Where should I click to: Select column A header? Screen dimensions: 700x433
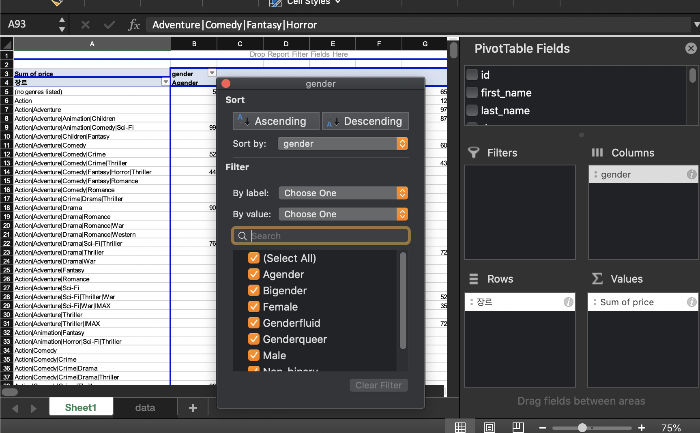point(92,44)
